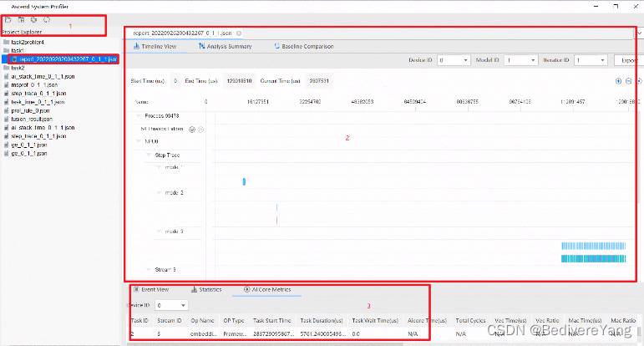Select the teal striped bar under mode 3
Viewport: 644px width, 346px height.
click(x=594, y=258)
